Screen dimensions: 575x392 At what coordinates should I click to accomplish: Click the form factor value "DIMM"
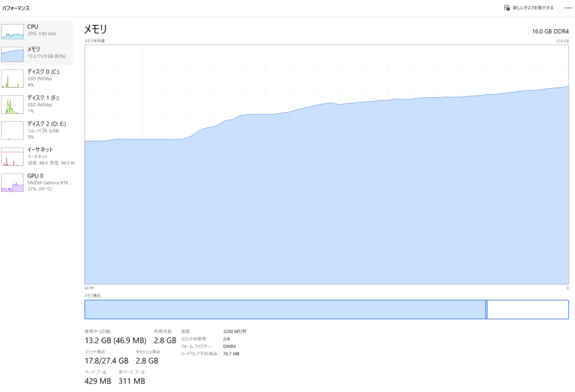point(229,347)
